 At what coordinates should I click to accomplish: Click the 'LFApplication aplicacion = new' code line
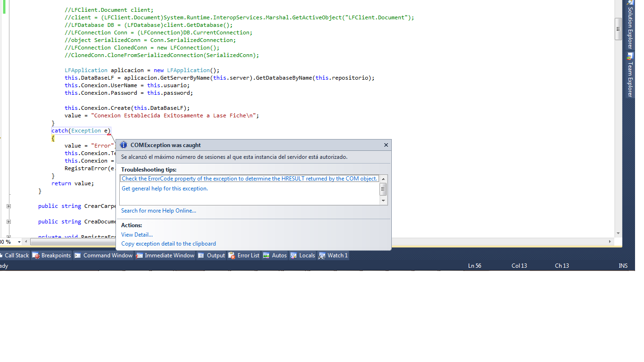142,70
